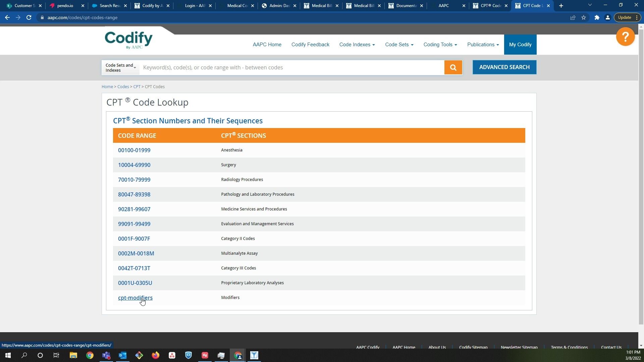The width and height of the screenshot is (644, 362).
Task: Click the page vertical scrollbar
Action: (641, 177)
